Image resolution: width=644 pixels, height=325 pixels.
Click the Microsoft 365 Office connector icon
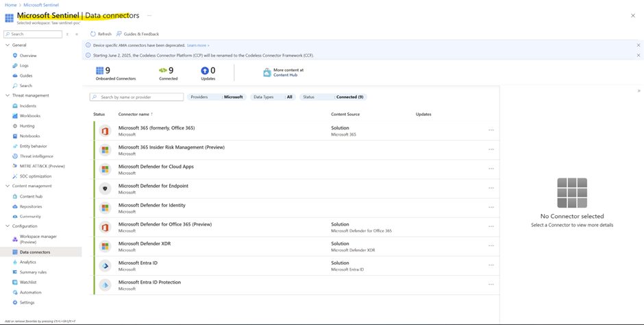pyautogui.click(x=105, y=131)
